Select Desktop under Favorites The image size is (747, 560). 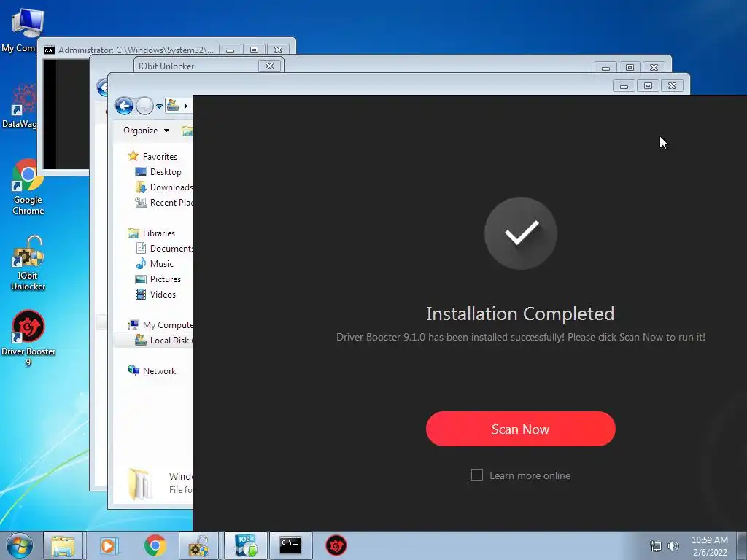pyautogui.click(x=158, y=172)
